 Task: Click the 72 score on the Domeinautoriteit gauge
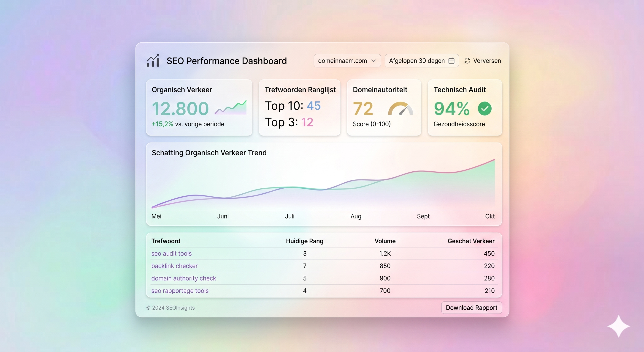363,109
